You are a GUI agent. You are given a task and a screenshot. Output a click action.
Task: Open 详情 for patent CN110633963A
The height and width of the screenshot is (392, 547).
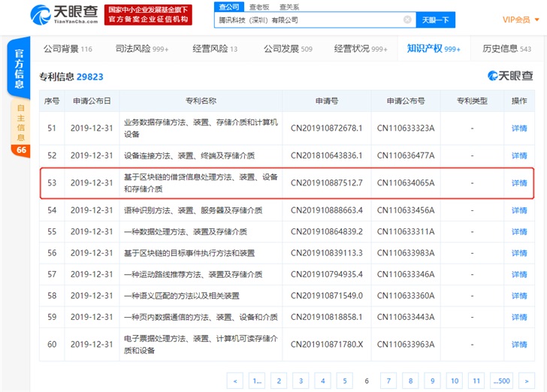(519, 344)
